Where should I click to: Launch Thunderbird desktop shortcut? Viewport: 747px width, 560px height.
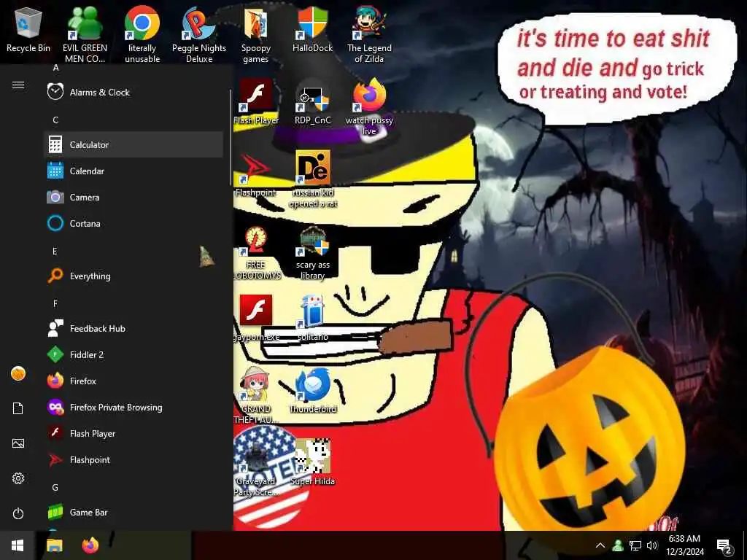[x=313, y=391]
